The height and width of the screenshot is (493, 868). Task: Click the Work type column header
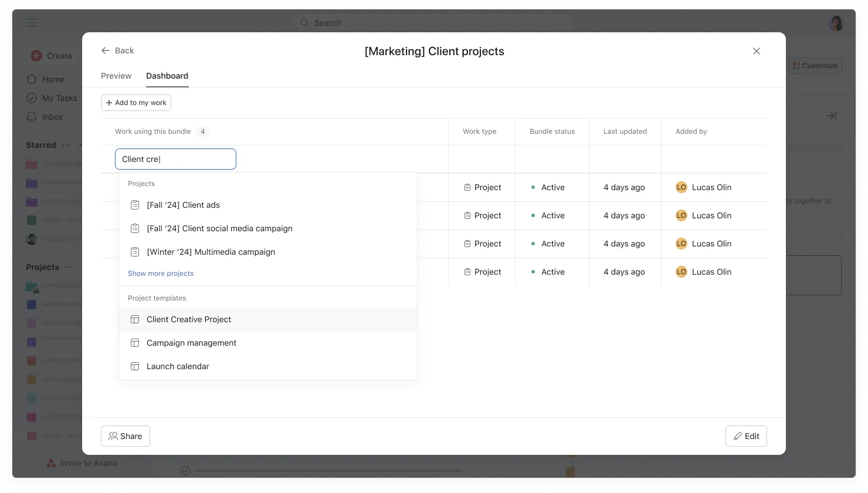click(479, 131)
